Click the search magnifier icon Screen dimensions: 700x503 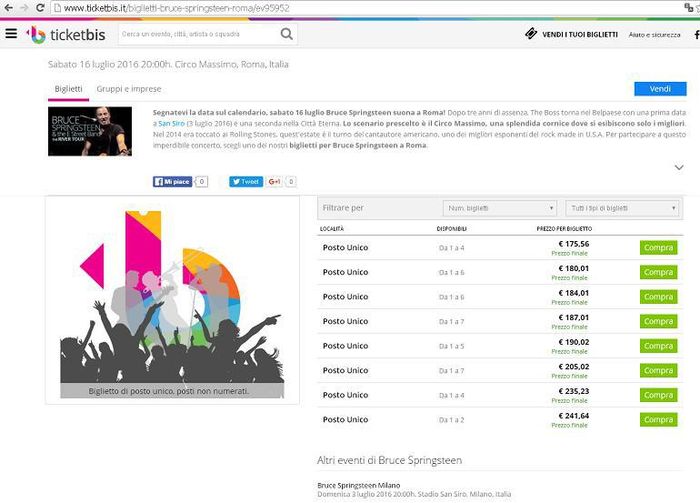[x=287, y=34]
